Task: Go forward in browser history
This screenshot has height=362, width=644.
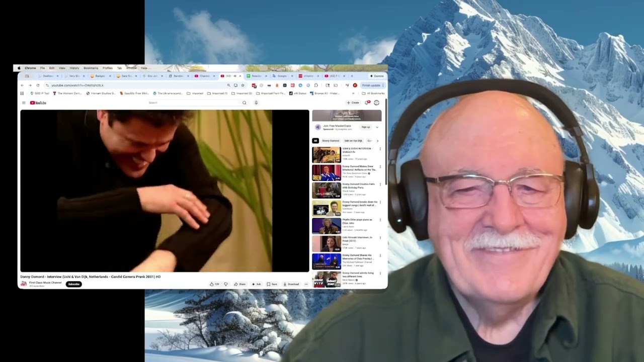Action: [30, 85]
